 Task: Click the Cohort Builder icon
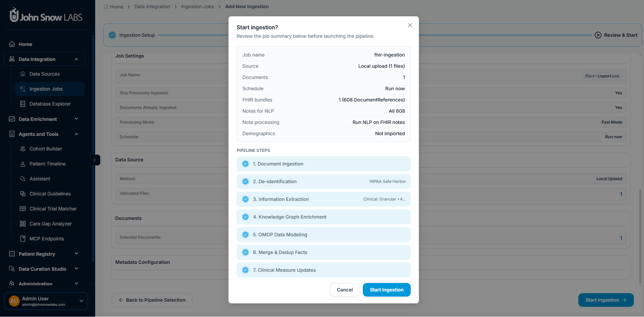tap(23, 149)
